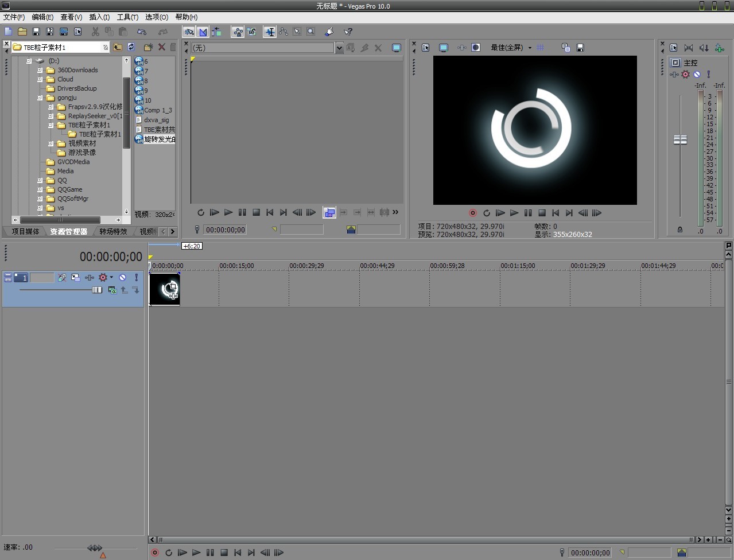Select the DriversBackup folder in tree

click(x=77, y=88)
